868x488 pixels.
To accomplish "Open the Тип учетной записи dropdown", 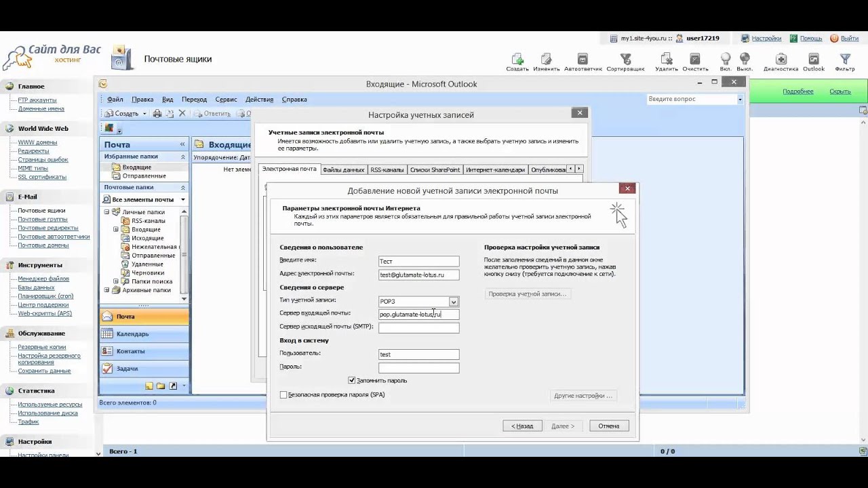I will pos(454,302).
